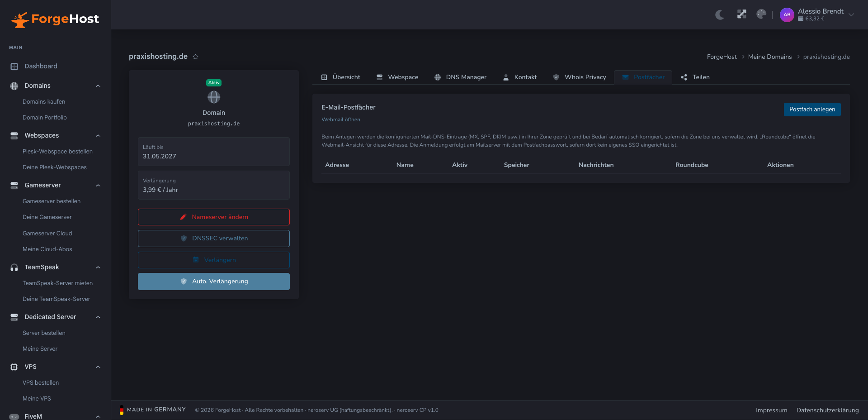Collapse the FiveM menu chevron
The height and width of the screenshot is (420, 868).
(98, 417)
